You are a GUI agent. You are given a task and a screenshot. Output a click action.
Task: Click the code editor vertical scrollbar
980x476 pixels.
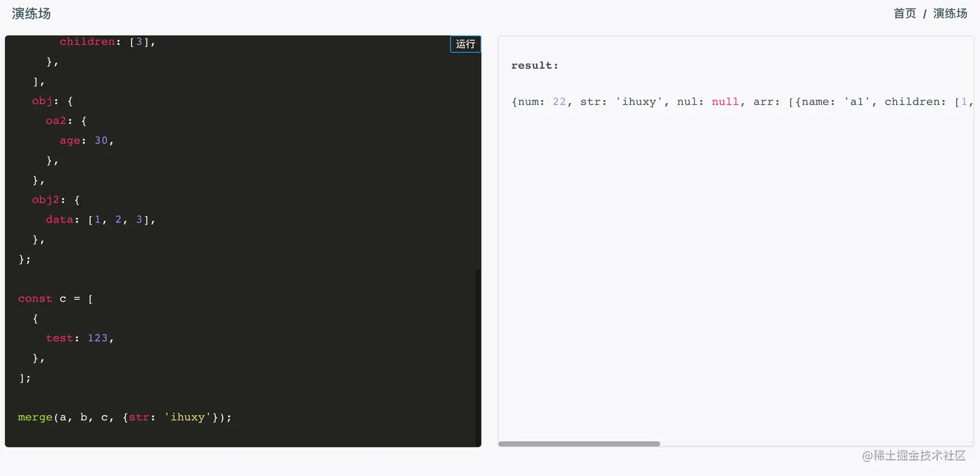pos(478,357)
